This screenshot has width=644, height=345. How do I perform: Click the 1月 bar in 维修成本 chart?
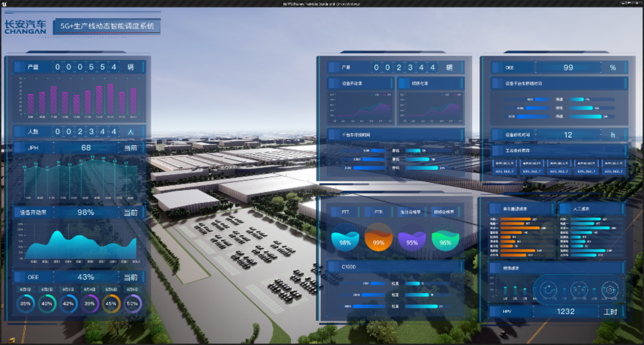(505, 291)
